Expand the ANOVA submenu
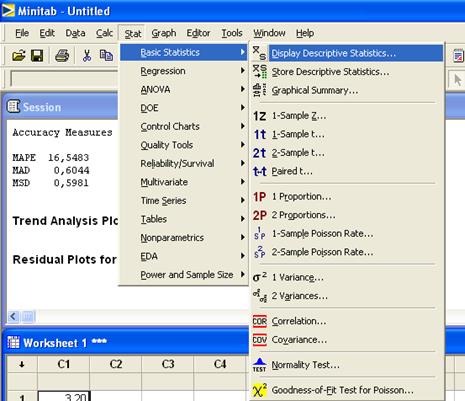The image size is (465, 401). [183, 89]
